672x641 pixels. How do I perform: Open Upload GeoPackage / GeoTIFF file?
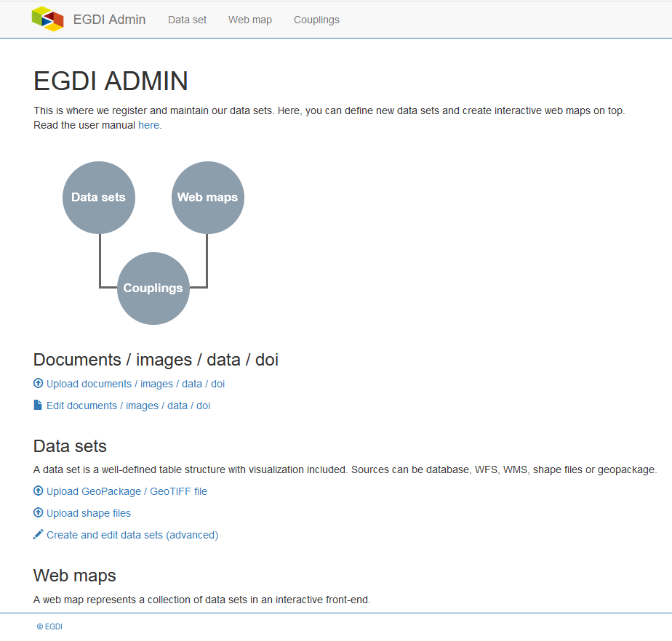127,491
